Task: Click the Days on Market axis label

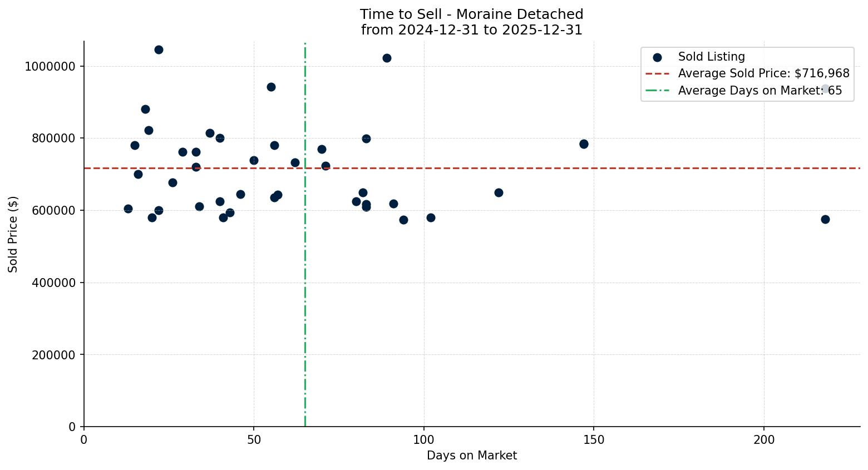Action: pyautogui.click(x=471, y=456)
